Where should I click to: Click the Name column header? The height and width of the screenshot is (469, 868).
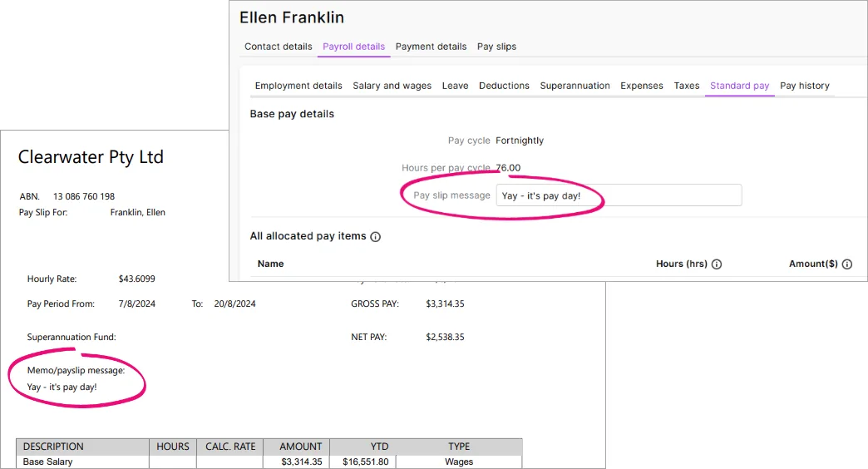point(271,264)
